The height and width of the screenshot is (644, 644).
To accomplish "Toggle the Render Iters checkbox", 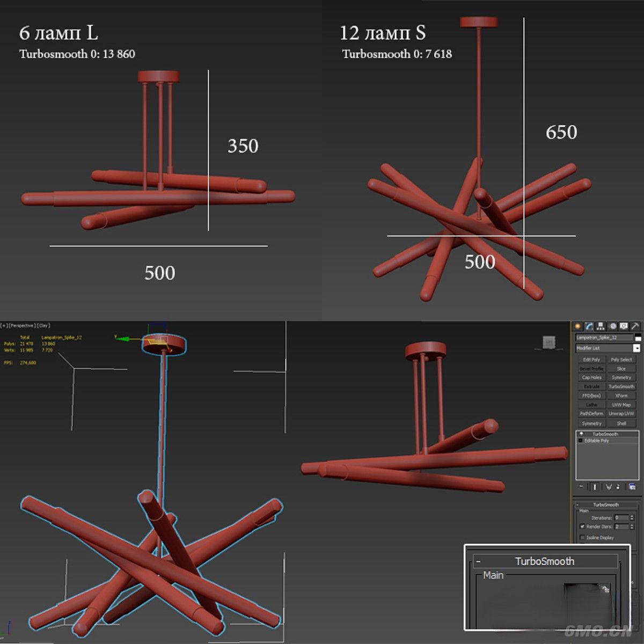I will coord(582,526).
